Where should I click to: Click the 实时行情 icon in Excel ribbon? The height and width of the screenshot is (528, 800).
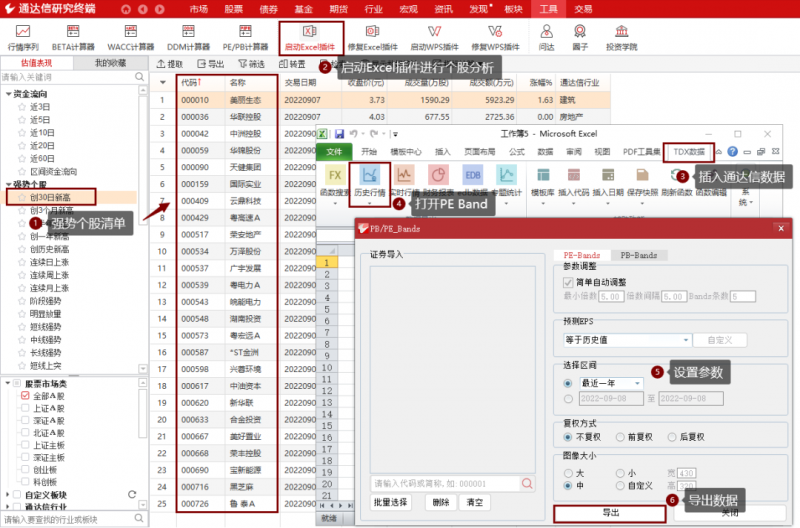point(404,175)
